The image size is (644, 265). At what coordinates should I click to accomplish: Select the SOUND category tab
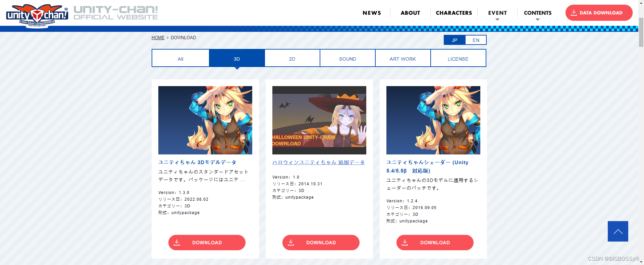tap(347, 58)
